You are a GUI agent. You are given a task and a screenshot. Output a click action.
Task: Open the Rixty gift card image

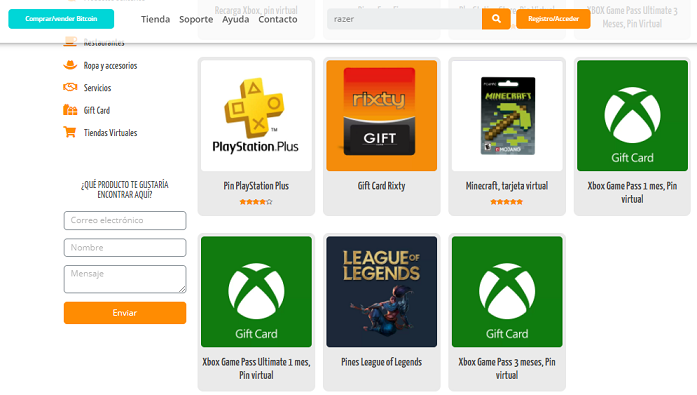point(381,116)
